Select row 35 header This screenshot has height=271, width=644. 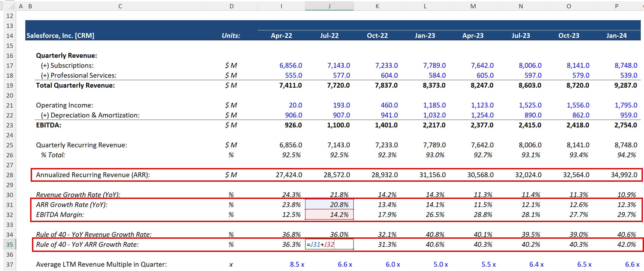pos(10,245)
